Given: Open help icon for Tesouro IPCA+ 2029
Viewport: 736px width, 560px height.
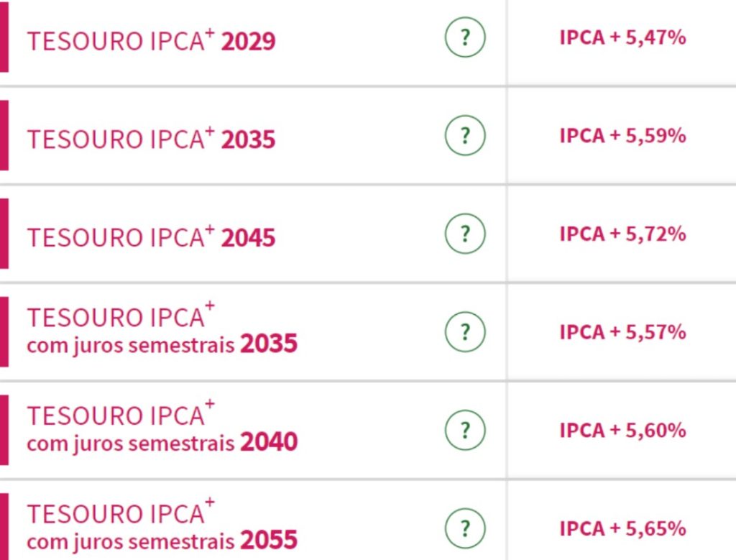Looking at the screenshot, I should 465,37.
